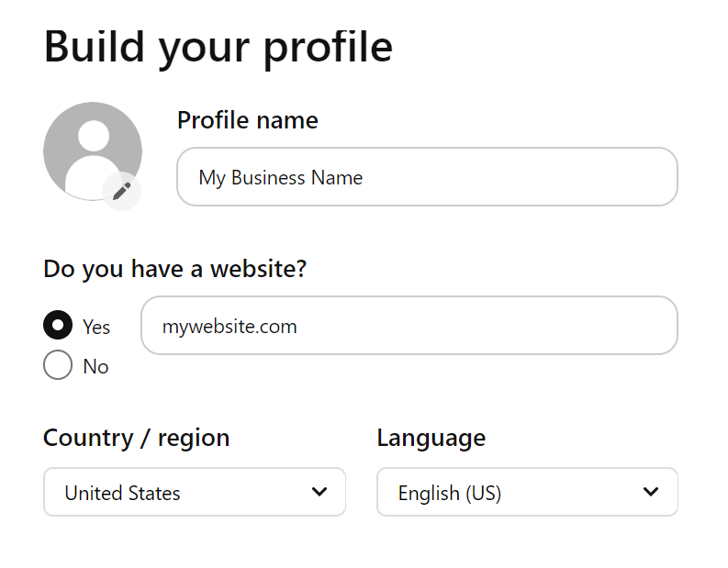The width and height of the screenshot is (728, 568).
Task: Click the pencil edit icon on avatar
Action: click(121, 191)
